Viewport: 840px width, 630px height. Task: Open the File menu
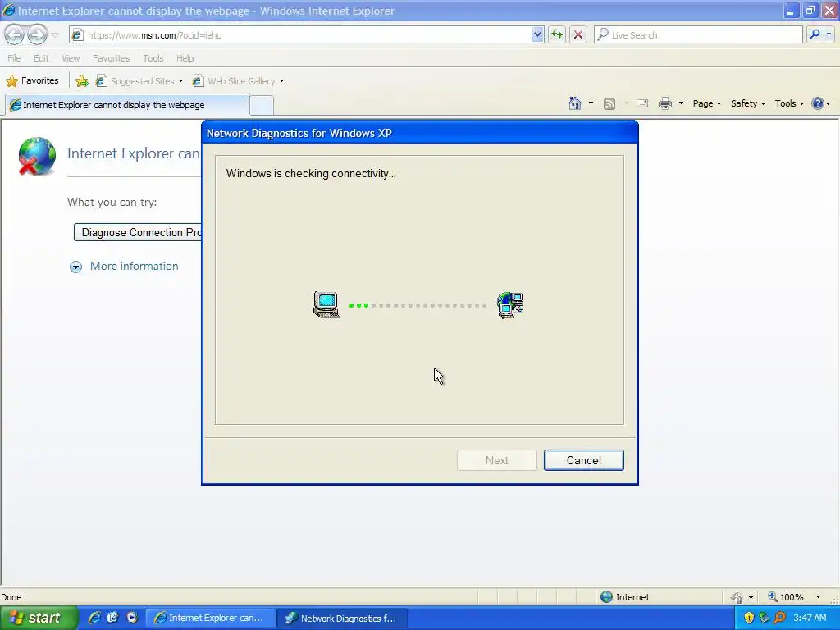point(14,58)
